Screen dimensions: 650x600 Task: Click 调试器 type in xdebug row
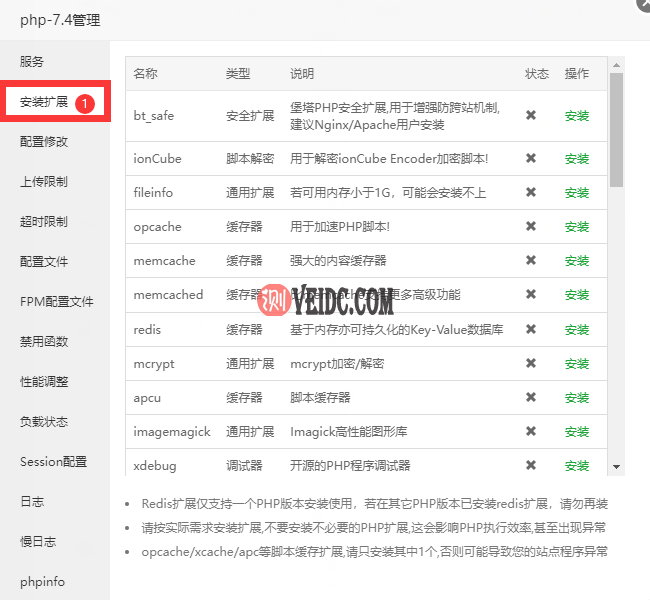[x=244, y=465]
